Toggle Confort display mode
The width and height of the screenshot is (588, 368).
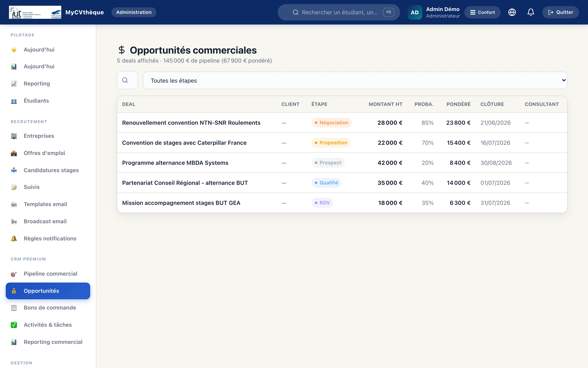click(482, 12)
